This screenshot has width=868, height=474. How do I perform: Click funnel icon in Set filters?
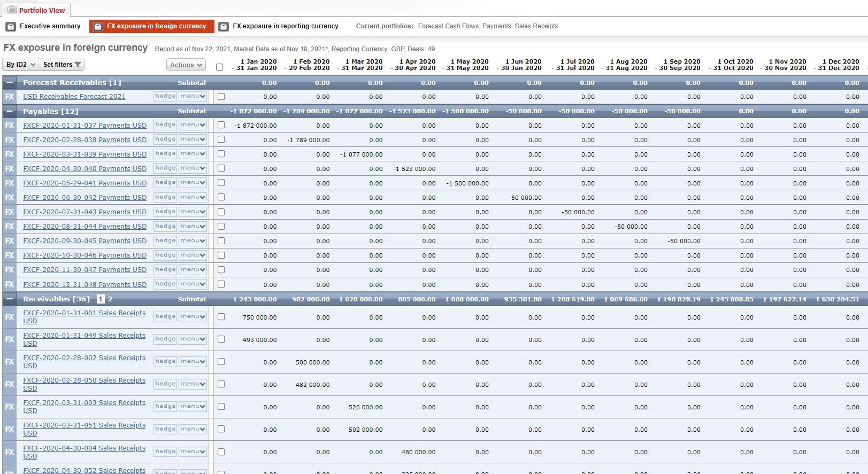(78, 65)
